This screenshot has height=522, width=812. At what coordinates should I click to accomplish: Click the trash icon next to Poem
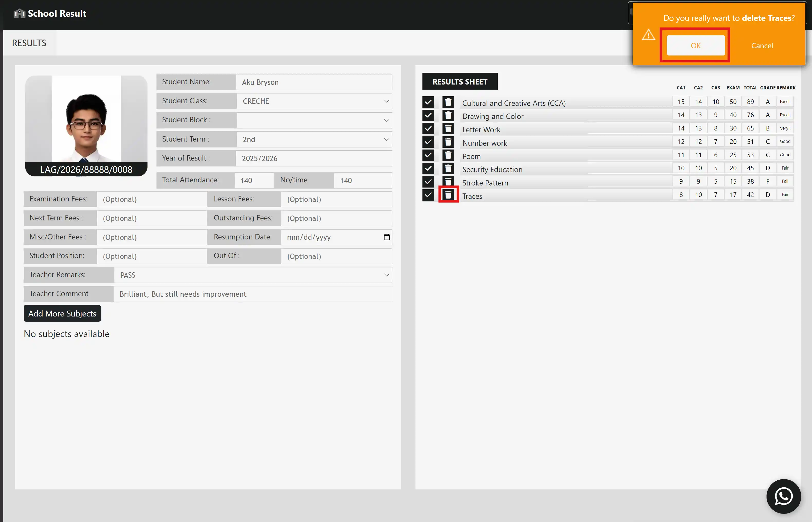448,155
